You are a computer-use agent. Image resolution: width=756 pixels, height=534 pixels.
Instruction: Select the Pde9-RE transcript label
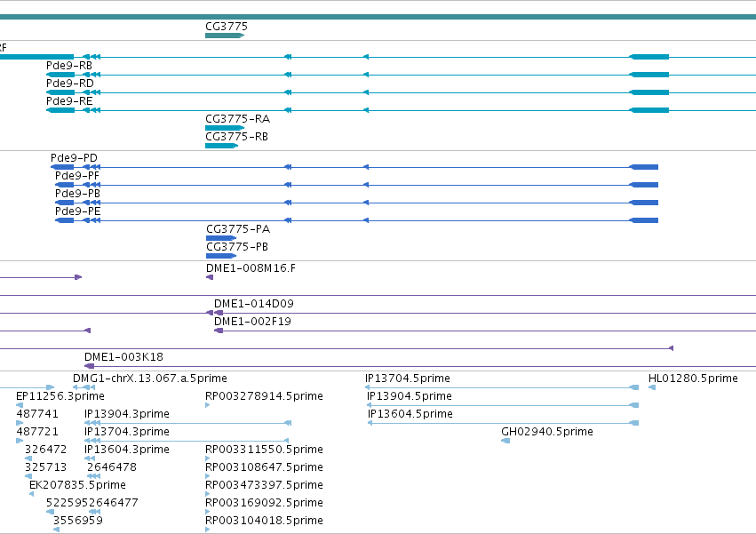click(x=69, y=101)
